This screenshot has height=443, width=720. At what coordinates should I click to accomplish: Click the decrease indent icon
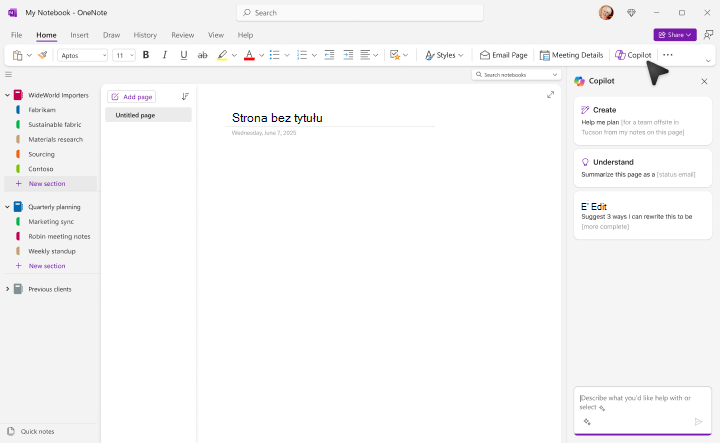(329, 55)
